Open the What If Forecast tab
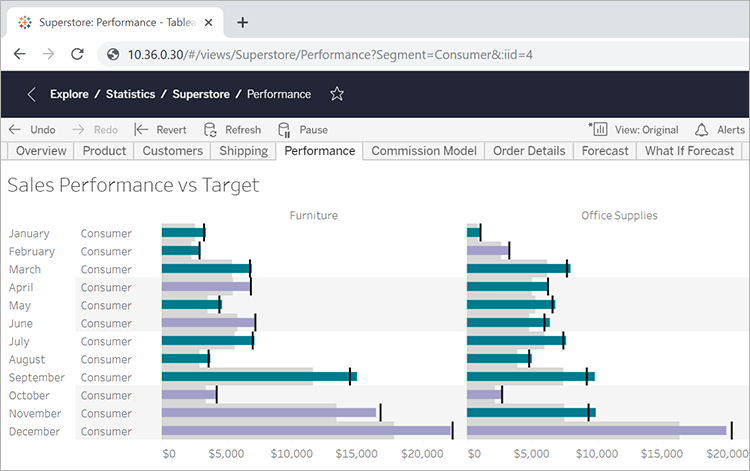Viewport: 750px width, 471px height. pyautogui.click(x=689, y=151)
